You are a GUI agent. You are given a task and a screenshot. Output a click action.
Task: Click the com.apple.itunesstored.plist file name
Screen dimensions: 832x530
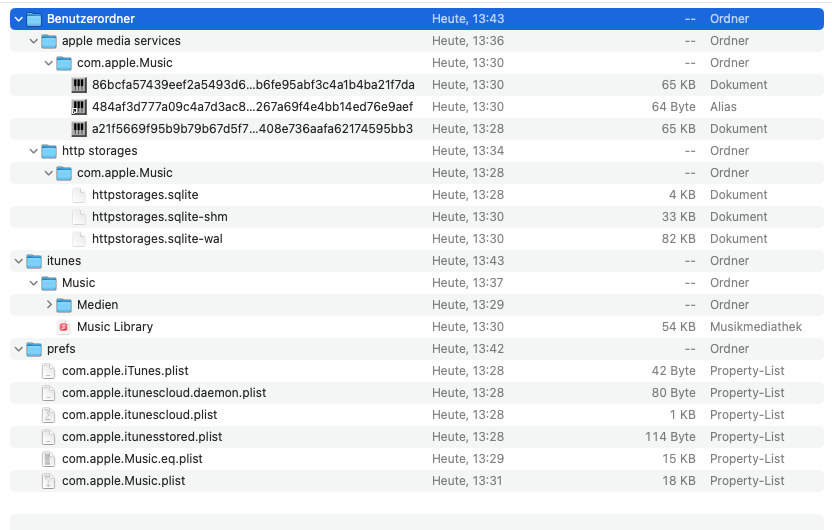[142, 437]
